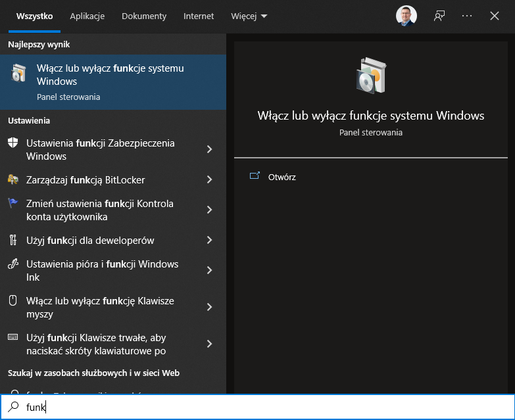The height and width of the screenshot is (420, 515).
Task: Expand Kontrola konta użytkownika result arrow
Action: click(x=209, y=210)
